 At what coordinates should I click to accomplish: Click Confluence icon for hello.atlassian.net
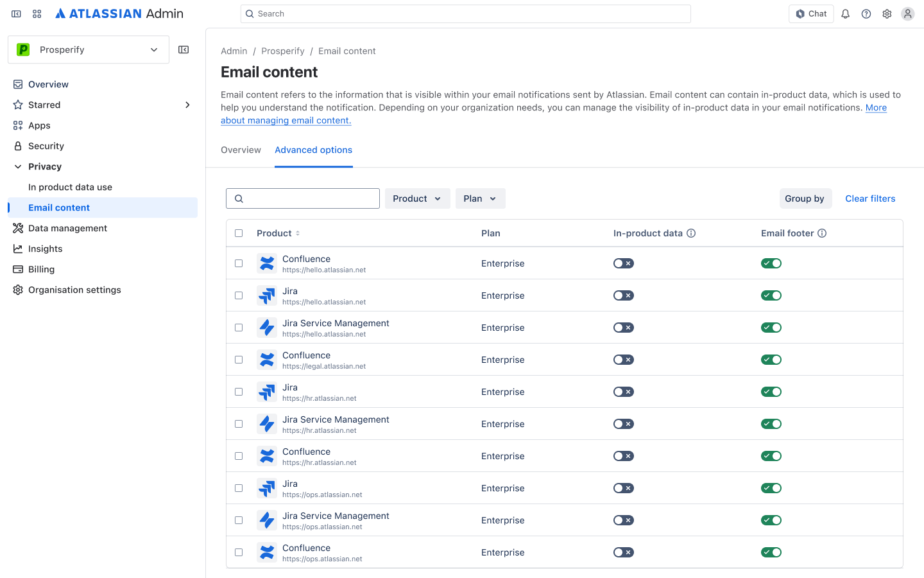tap(267, 263)
